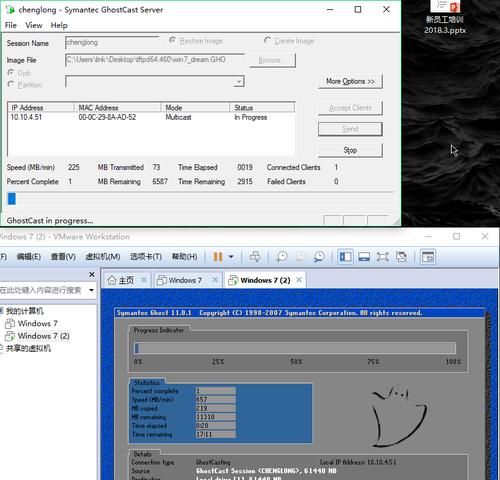500x480 pixels.
Task: Click the More Options >> button
Action: [x=350, y=81]
